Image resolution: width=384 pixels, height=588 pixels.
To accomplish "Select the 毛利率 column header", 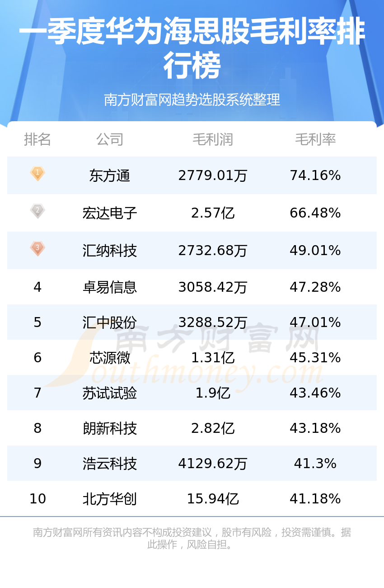I will tap(315, 139).
